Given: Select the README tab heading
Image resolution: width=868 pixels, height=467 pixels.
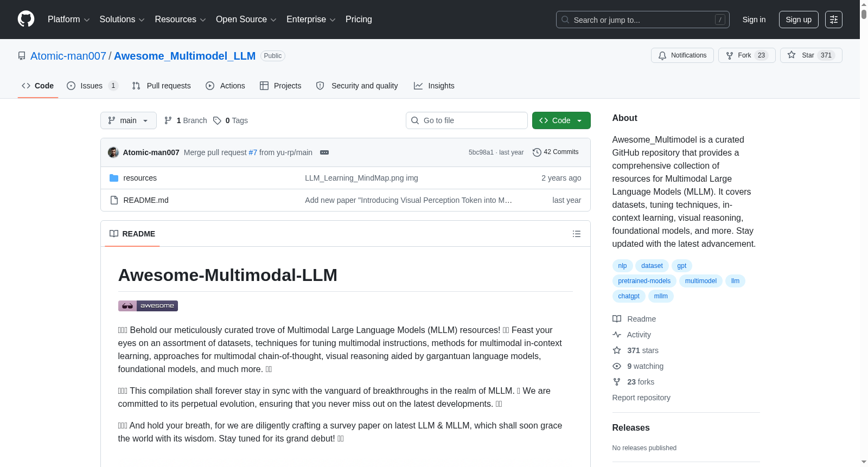Looking at the screenshot, I should tap(132, 234).
